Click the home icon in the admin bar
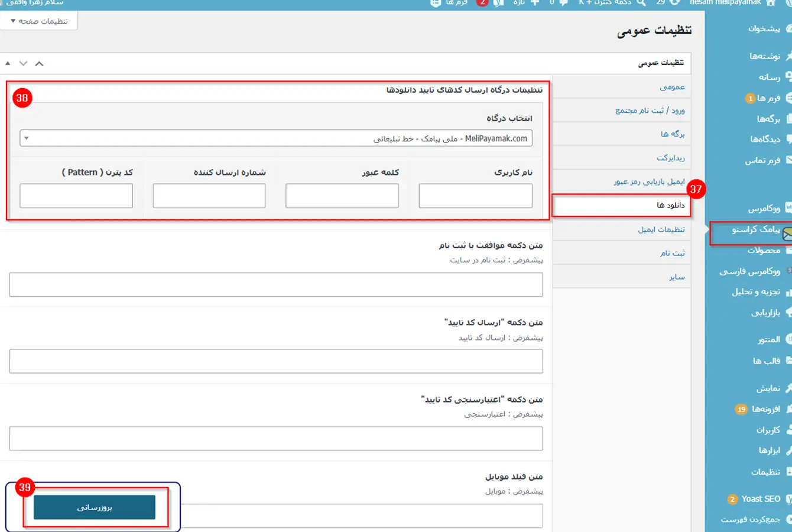Image resolution: width=792 pixels, height=532 pixels. pos(771,2)
